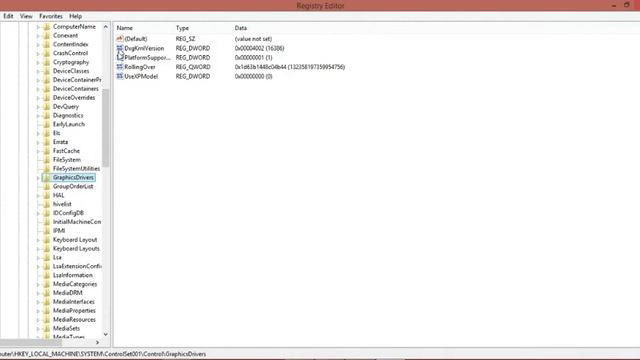The image size is (640, 360).
Task: Click the (Default) string value icon
Action: point(120,39)
